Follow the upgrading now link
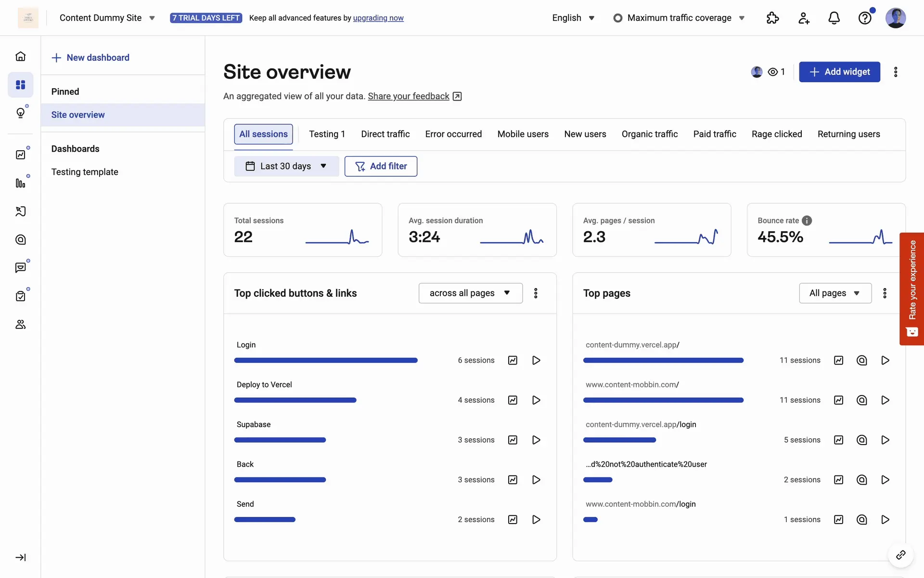 378,18
